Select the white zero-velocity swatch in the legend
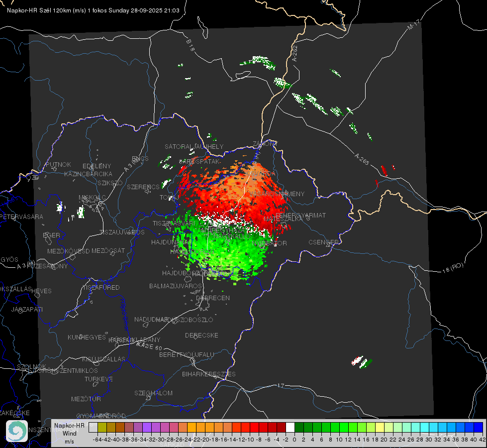The image size is (487, 448). (x=290, y=427)
